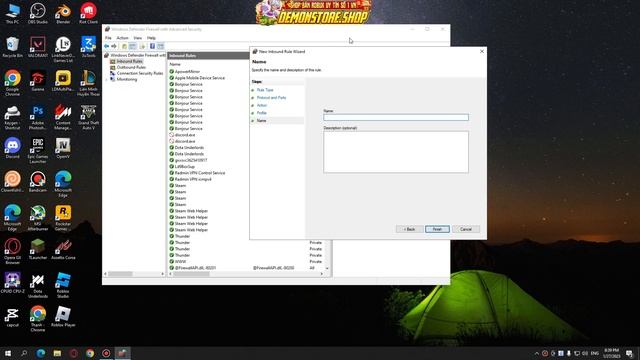The height and width of the screenshot is (360, 640).
Task: Select the Apple Mobile Device Service rule
Action: 200,78
